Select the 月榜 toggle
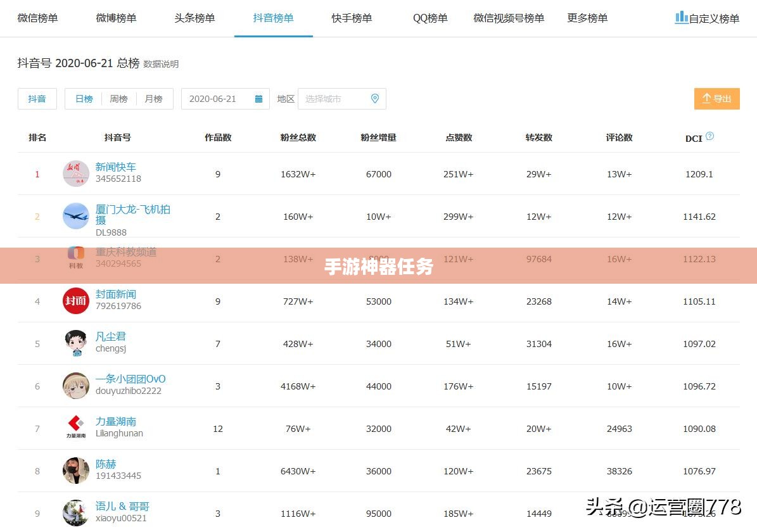The width and height of the screenshot is (757, 532). tap(153, 99)
